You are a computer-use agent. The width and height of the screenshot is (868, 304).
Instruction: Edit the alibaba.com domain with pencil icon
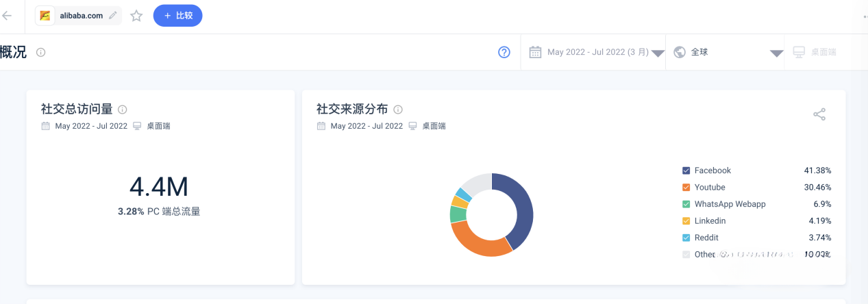click(113, 15)
